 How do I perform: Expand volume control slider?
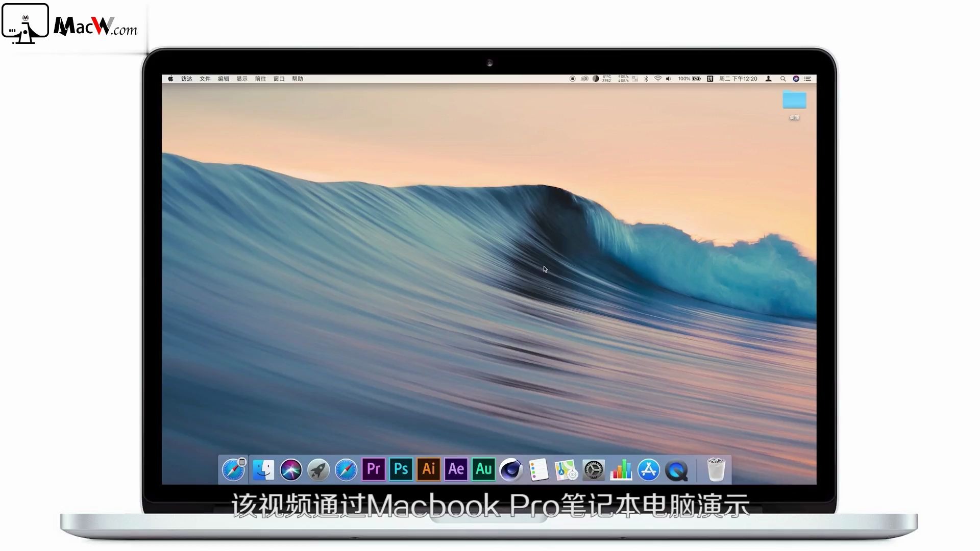pyautogui.click(x=668, y=79)
